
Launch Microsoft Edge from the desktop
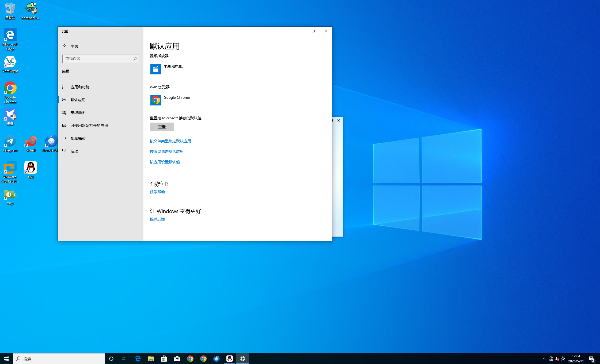(x=10, y=40)
